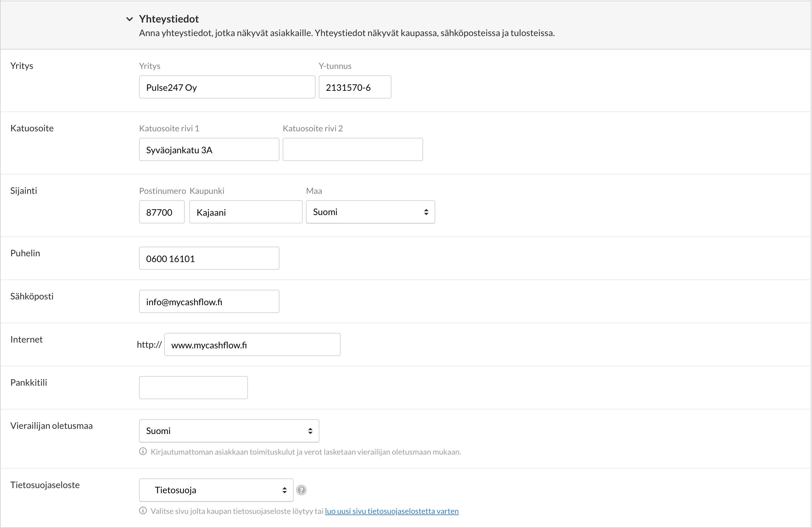Open the Vierailijan oletusmaa dropdown
Viewport: 812px width, 528px height.
point(229,431)
